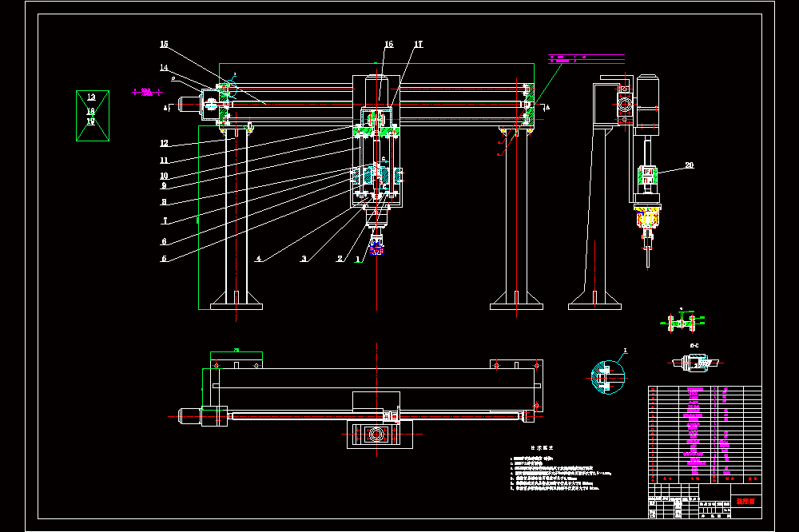Select part callout number 7

(x=165, y=220)
